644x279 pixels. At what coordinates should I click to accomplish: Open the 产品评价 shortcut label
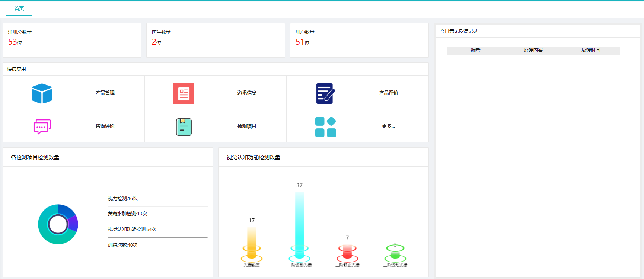point(389,93)
